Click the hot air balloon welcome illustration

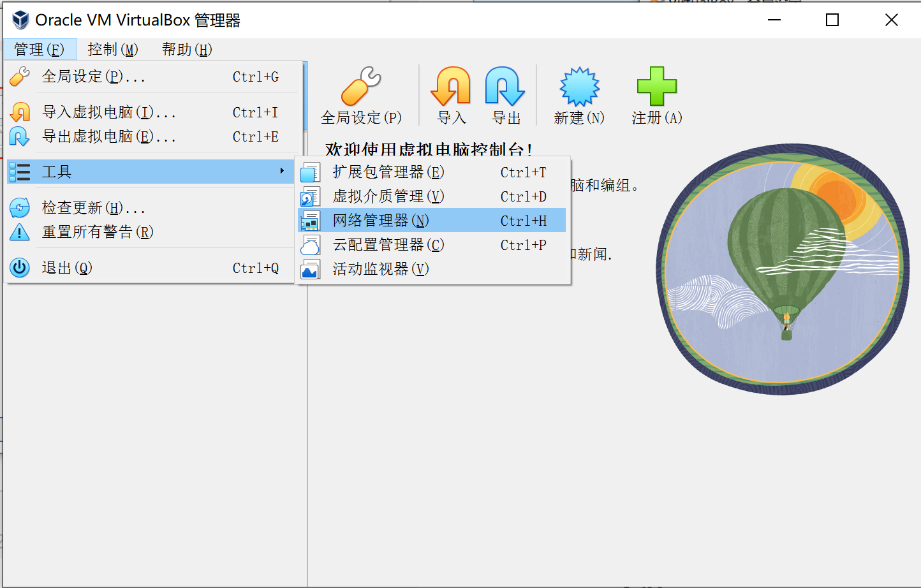click(783, 269)
